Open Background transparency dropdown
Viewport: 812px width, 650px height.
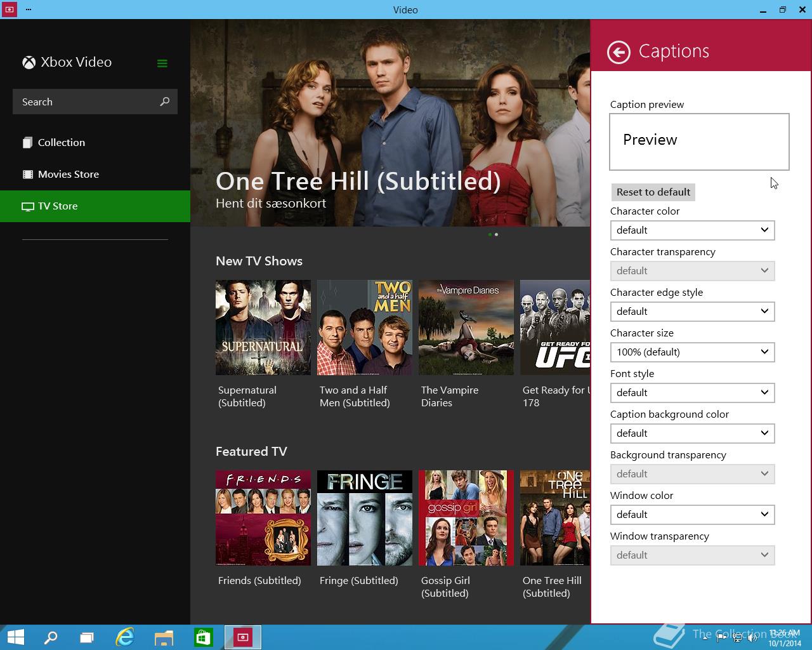point(692,474)
